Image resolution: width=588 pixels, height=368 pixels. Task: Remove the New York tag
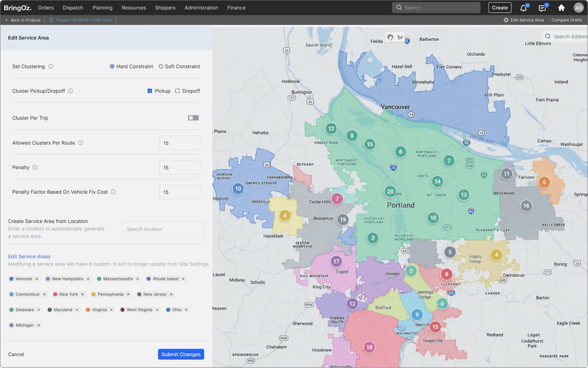82,294
